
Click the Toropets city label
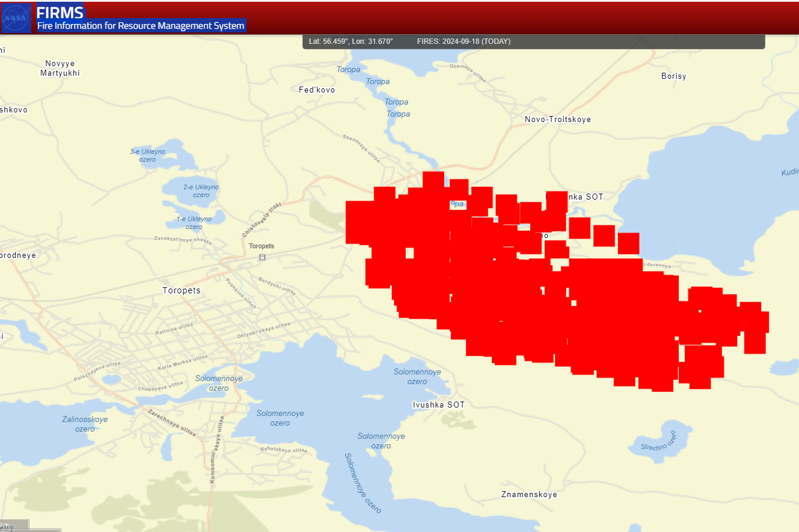(x=182, y=290)
